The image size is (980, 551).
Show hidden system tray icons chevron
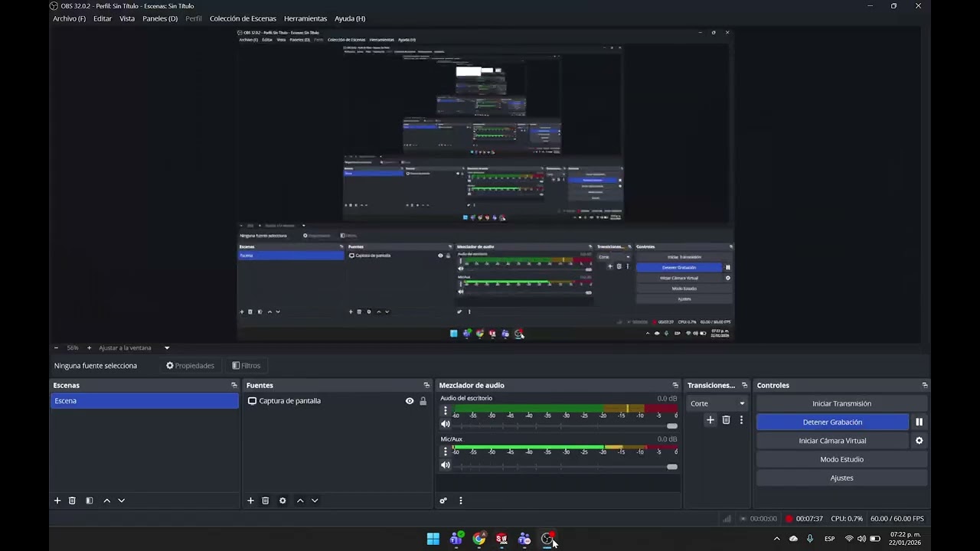point(776,539)
